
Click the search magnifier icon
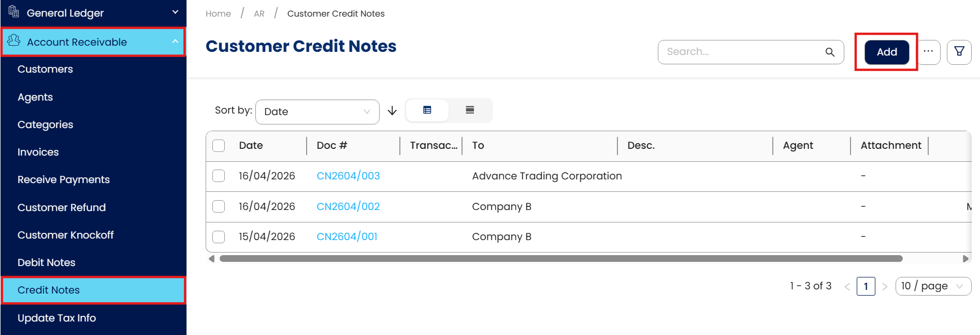pyautogui.click(x=830, y=52)
